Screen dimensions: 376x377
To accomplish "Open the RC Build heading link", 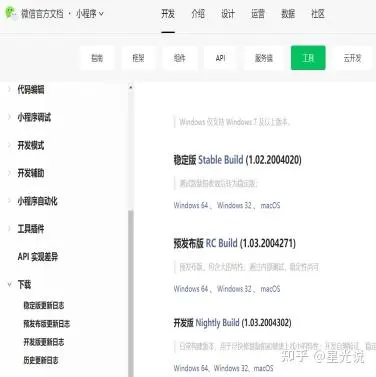I will [221, 243].
